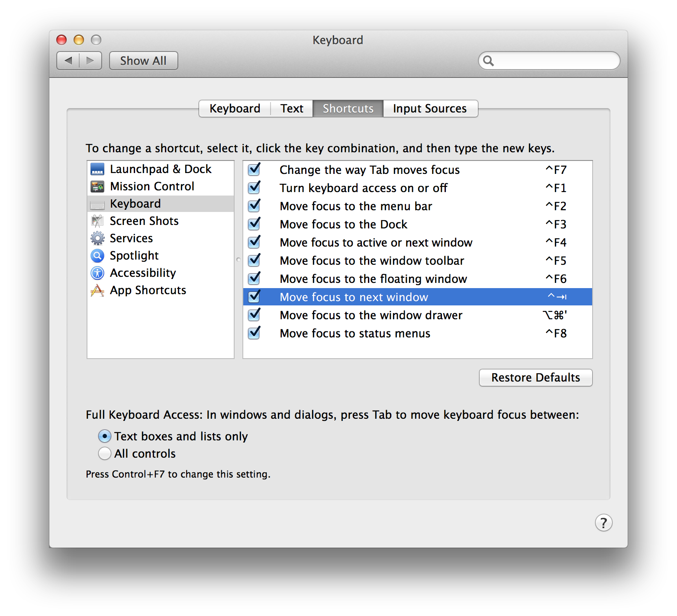
Task: Click the Accessibility category icon
Action: pyautogui.click(x=97, y=273)
